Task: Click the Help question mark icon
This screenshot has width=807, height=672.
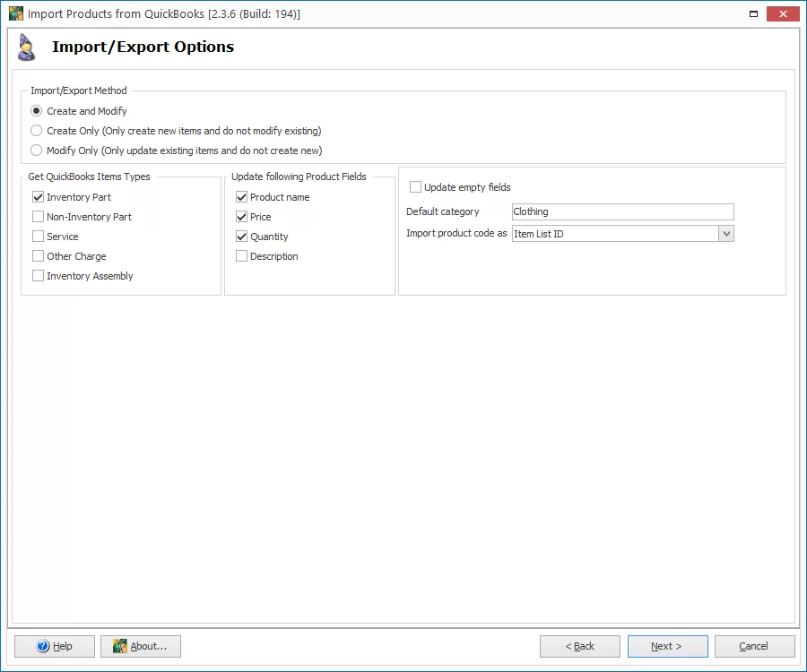Action: coord(43,646)
